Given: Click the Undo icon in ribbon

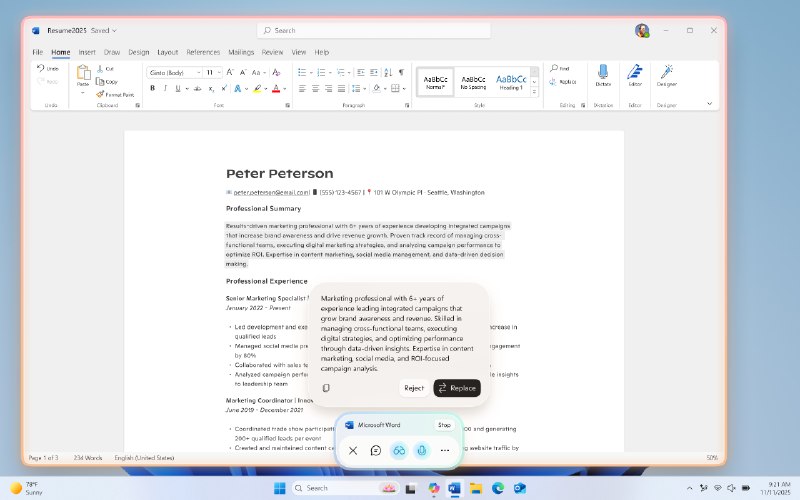Looking at the screenshot, I should click(x=41, y=68).
